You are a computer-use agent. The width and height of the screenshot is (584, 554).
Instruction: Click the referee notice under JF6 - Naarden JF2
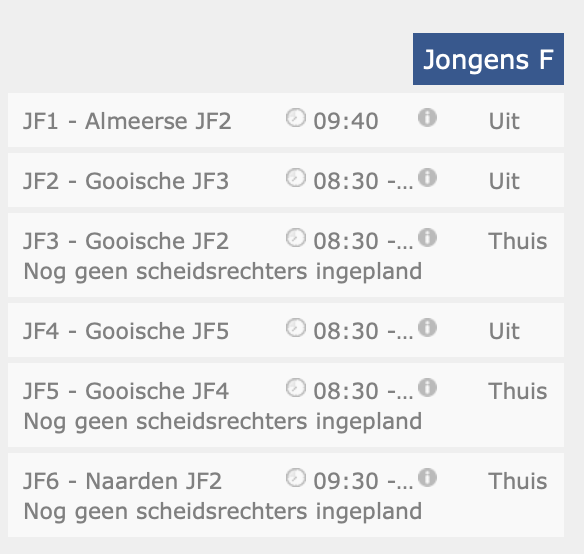point(223,511)
